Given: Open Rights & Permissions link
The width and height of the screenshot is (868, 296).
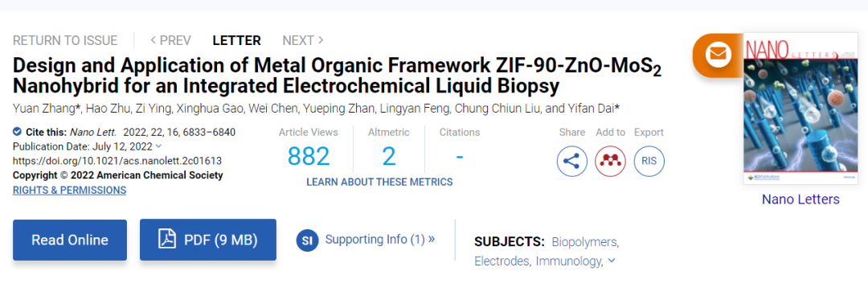Looking at the screenshot, I should point(69,190).
